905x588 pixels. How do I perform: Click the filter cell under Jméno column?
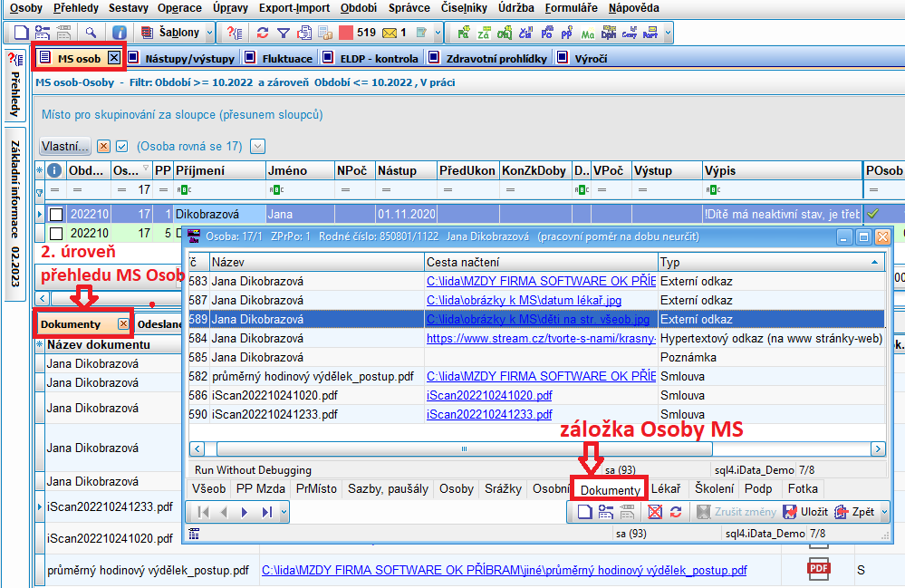(300, 190)
